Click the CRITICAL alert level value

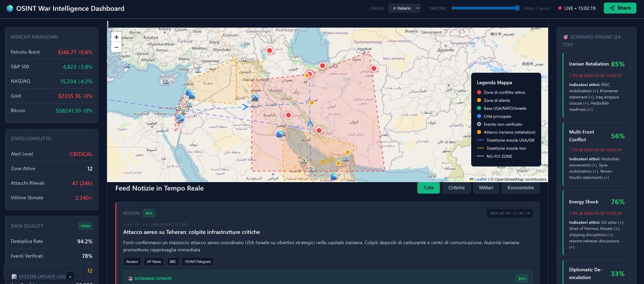pos(81,154)
